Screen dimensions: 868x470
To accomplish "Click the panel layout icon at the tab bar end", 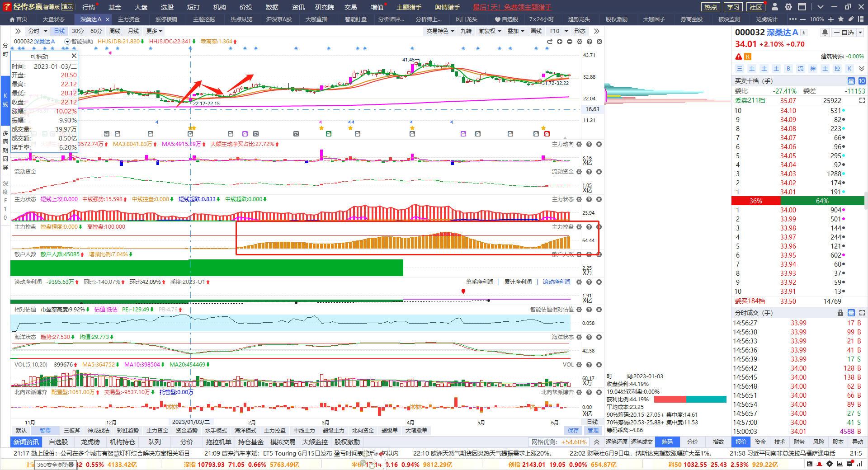I will (861, 19).
